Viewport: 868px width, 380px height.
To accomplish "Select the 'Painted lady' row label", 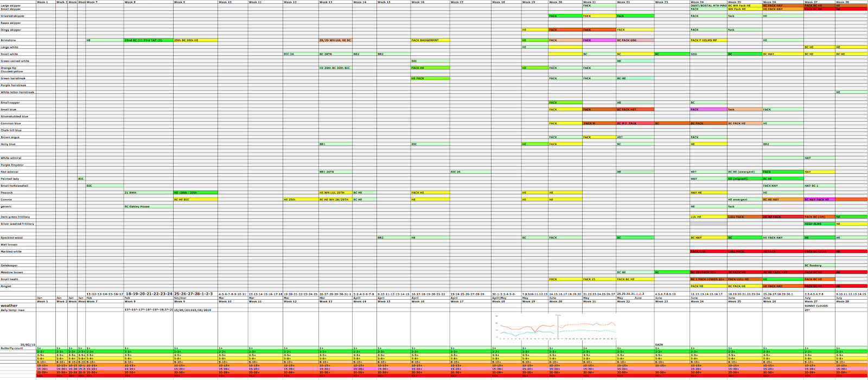I will (10, 179).
